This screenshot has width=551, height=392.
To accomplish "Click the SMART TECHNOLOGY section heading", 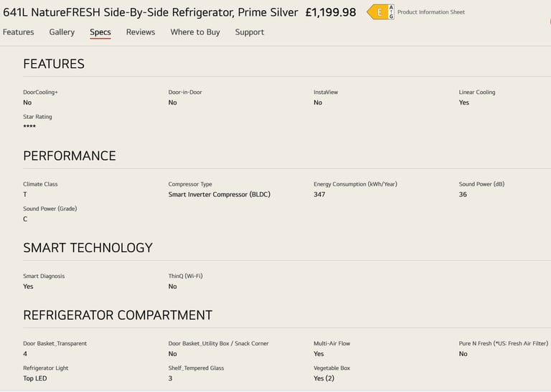I will (x=88, y=248).
